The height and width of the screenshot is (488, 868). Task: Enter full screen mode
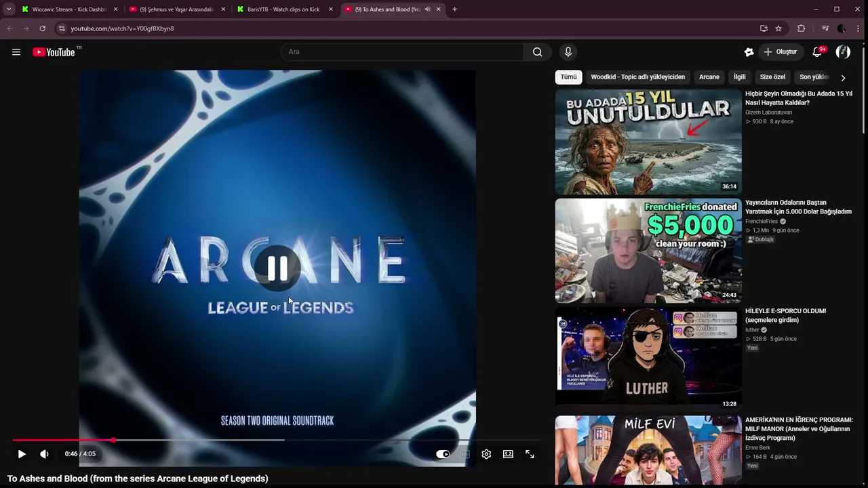click(530, 454)
